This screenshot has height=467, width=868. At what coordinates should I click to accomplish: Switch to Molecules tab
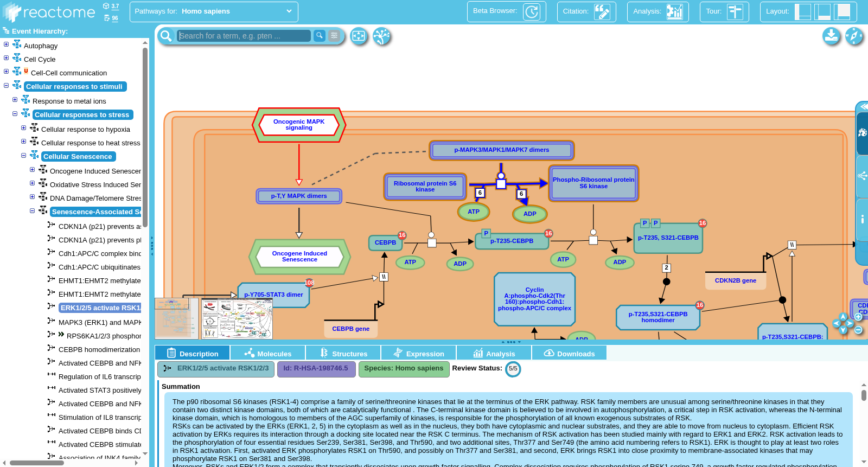[x=267, y=353]
